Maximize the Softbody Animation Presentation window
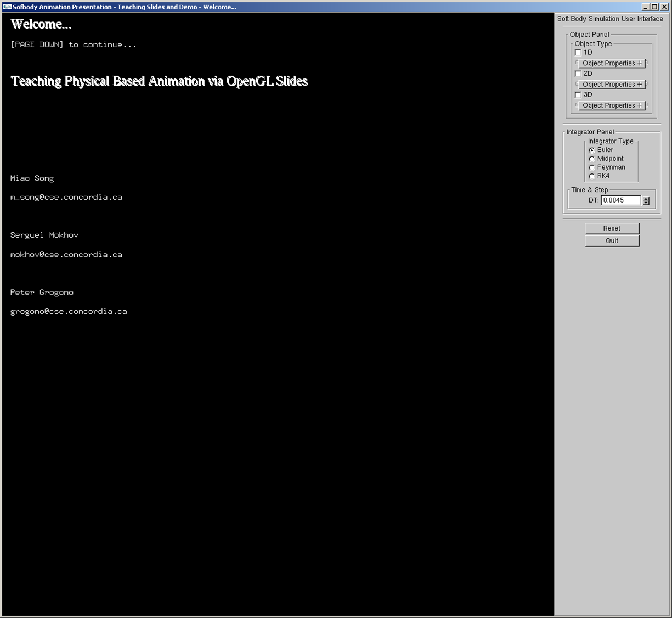 pos(654,7)
